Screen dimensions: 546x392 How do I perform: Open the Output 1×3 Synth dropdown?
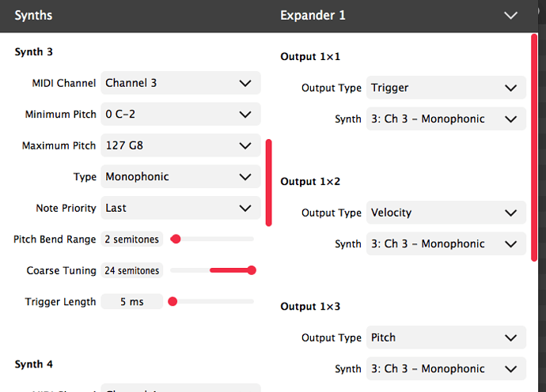(x=446, y=369)
